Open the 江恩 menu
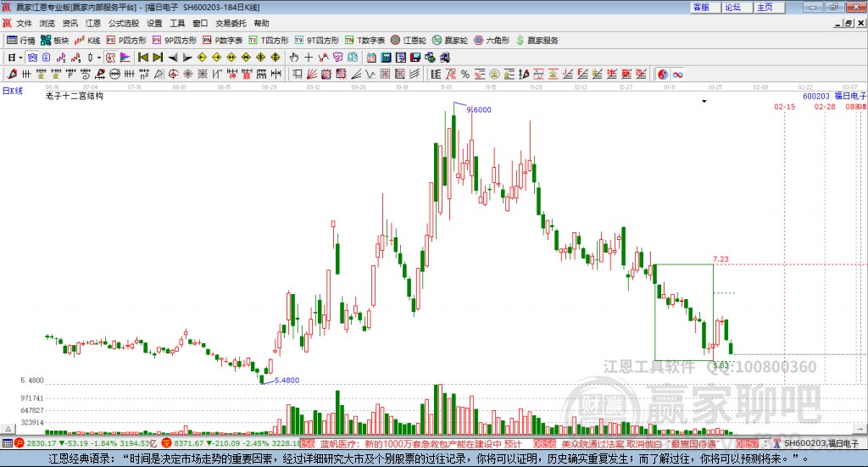Screen dimensions: 868x467 coord(93,23)
